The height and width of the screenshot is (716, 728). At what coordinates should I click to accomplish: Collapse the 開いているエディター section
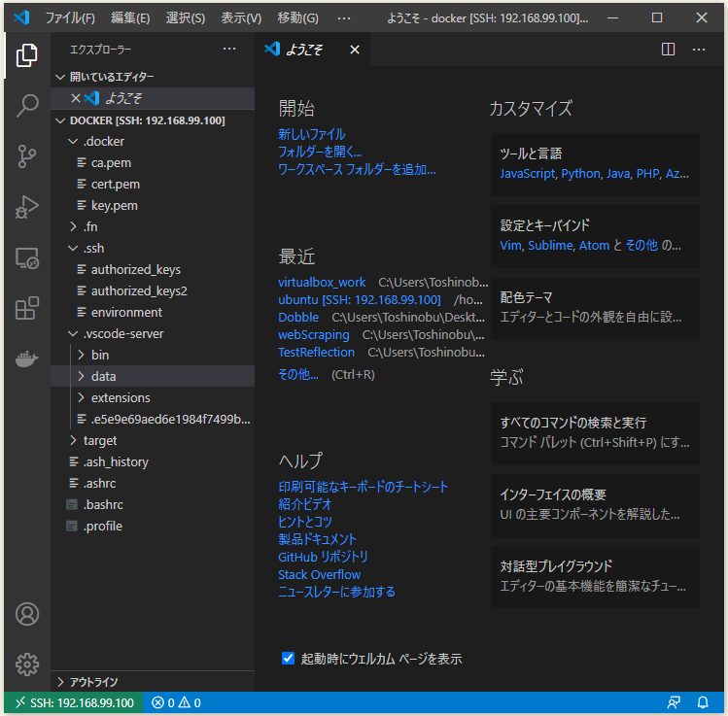(x=60, y=77)
